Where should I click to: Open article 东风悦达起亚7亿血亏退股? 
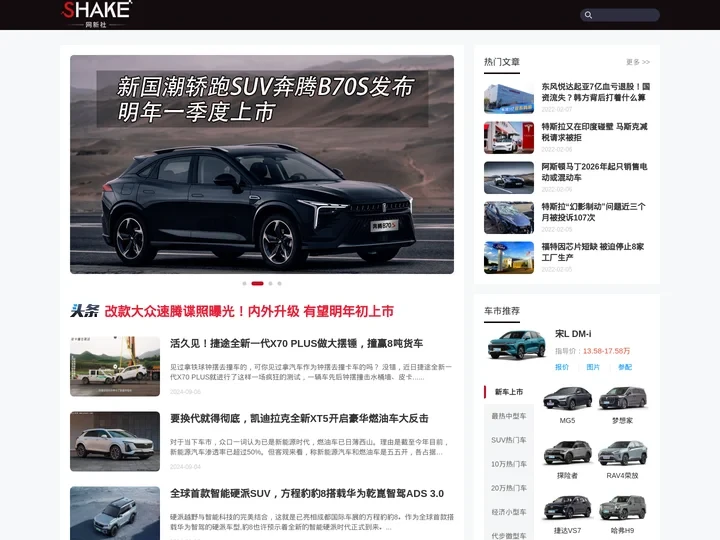point(596,92)
